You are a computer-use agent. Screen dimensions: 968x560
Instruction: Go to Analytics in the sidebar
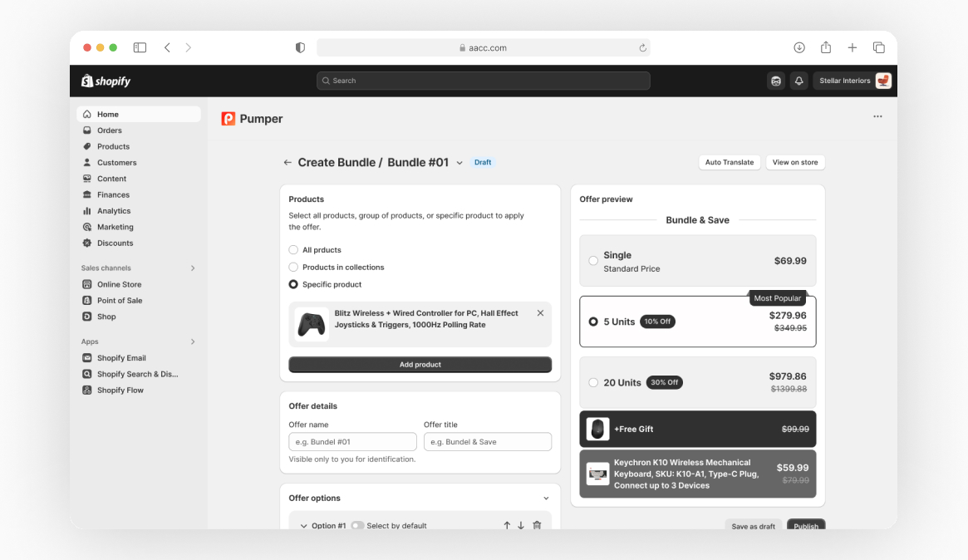(114, 211)
